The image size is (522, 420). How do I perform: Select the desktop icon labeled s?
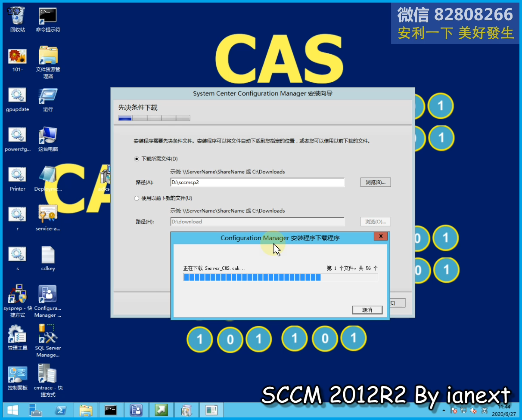pos(18,259)
